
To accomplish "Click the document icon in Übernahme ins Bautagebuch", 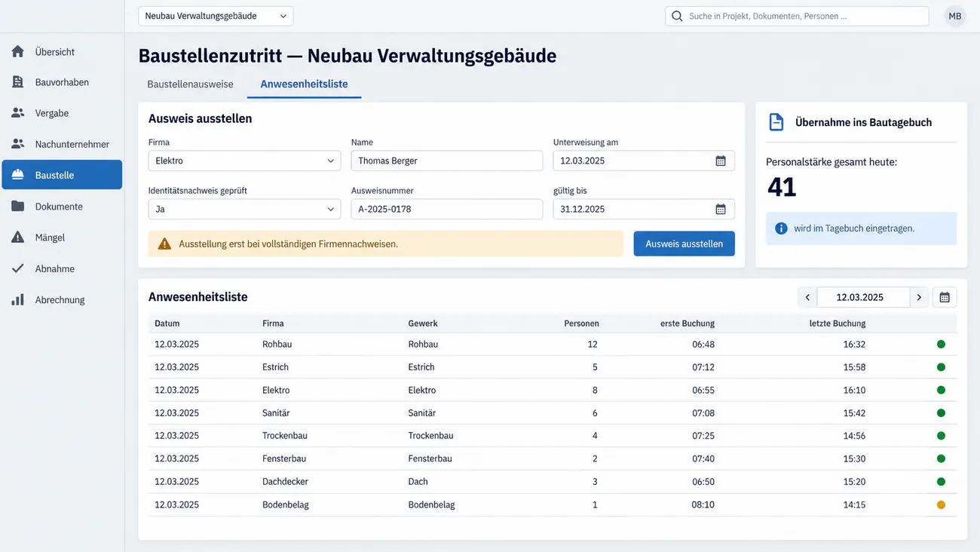I will click(776, 122).
